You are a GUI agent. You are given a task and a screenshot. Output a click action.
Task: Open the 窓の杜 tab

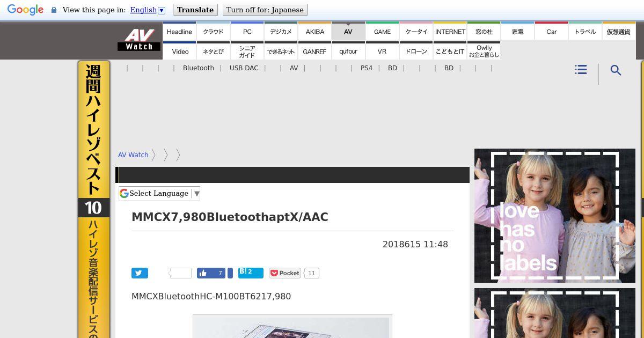484,31
